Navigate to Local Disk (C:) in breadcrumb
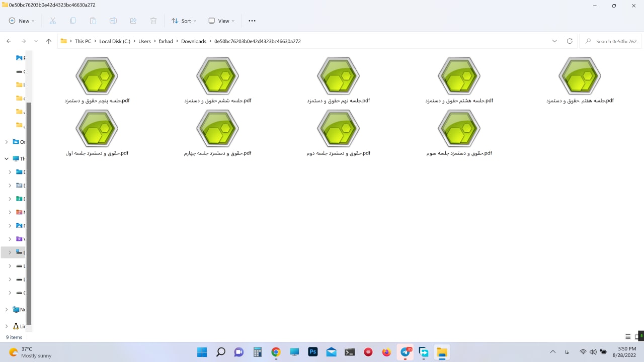Viewport: 644px width, 362px height. [x=115, y=41]
